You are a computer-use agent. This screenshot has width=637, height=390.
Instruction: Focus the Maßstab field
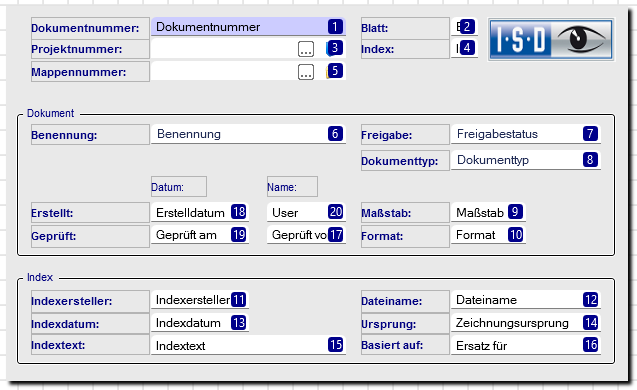coord(488,212)
